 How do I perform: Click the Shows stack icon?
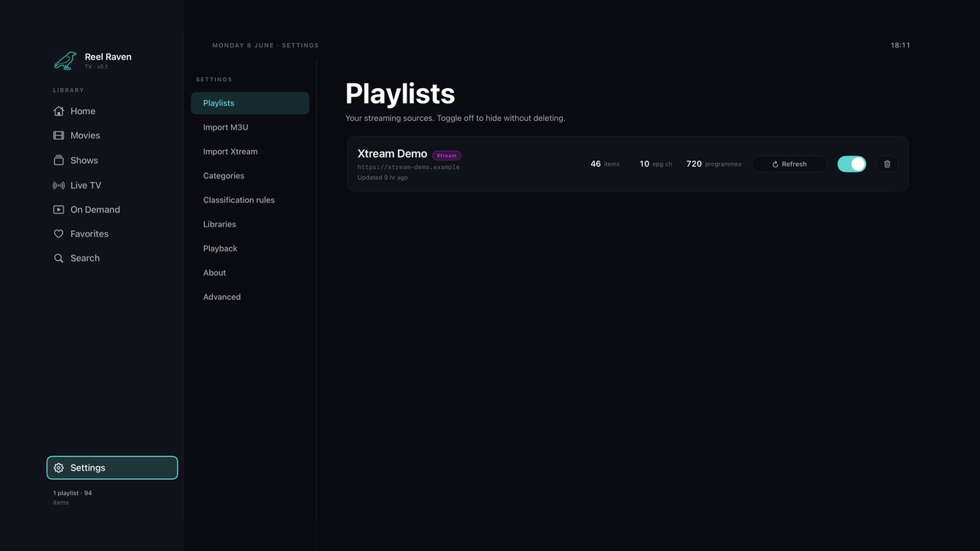59,160
